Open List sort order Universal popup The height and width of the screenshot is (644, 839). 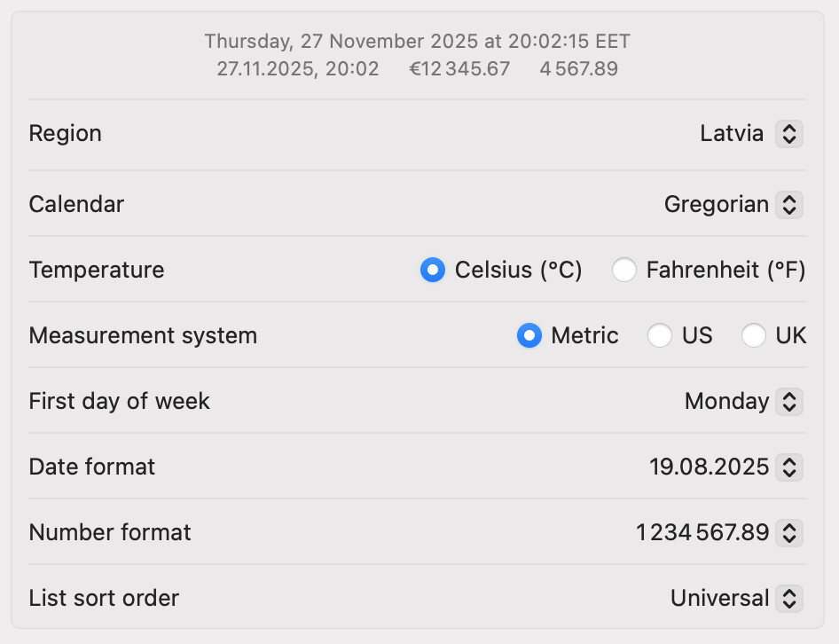(719, 598)
